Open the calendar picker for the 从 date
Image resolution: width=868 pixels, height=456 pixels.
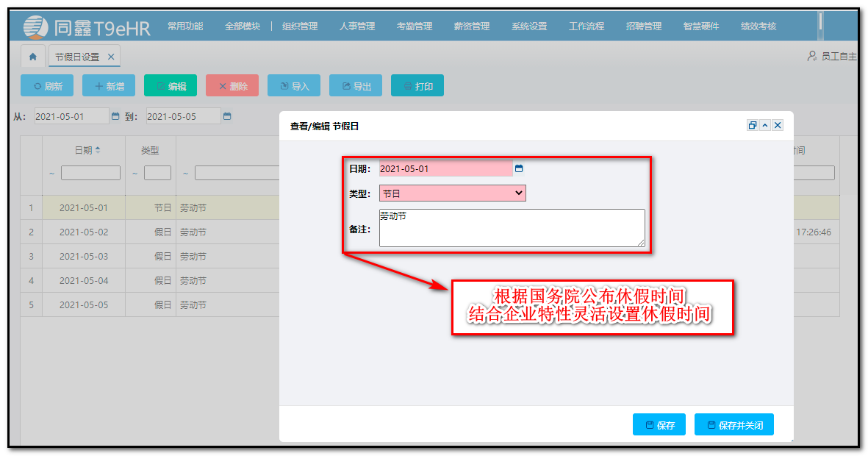[x=116, y=116]
